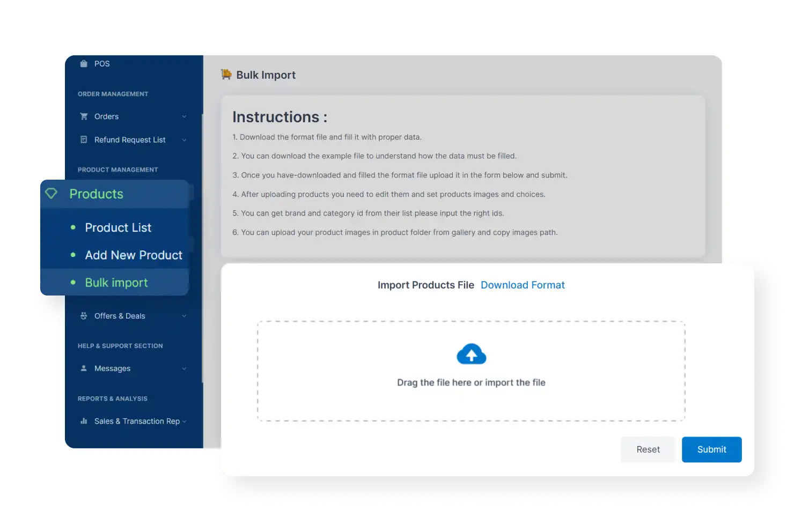The image size is (787, 532).
Task: Open the Download Format link
Action: coord(523,285)
